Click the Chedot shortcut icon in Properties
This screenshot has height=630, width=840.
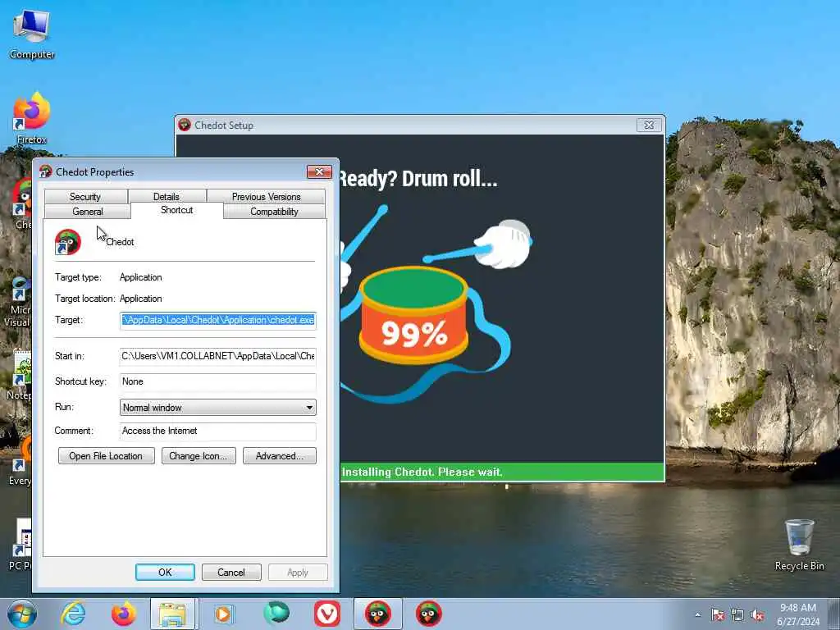pyautogui.click(x=67, y=242)
